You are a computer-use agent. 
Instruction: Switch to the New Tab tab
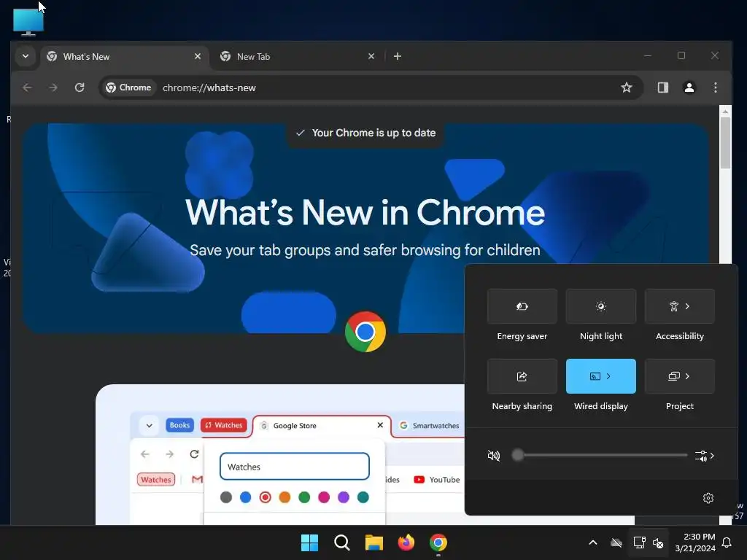[x=298, y=57]
